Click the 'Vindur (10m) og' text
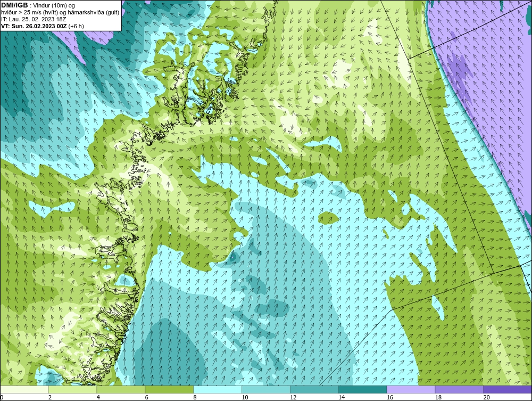 [x=54, y=6]
